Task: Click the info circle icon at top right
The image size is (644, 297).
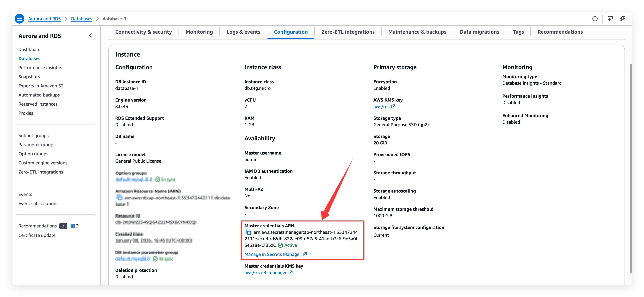Action: click(595, 19)
